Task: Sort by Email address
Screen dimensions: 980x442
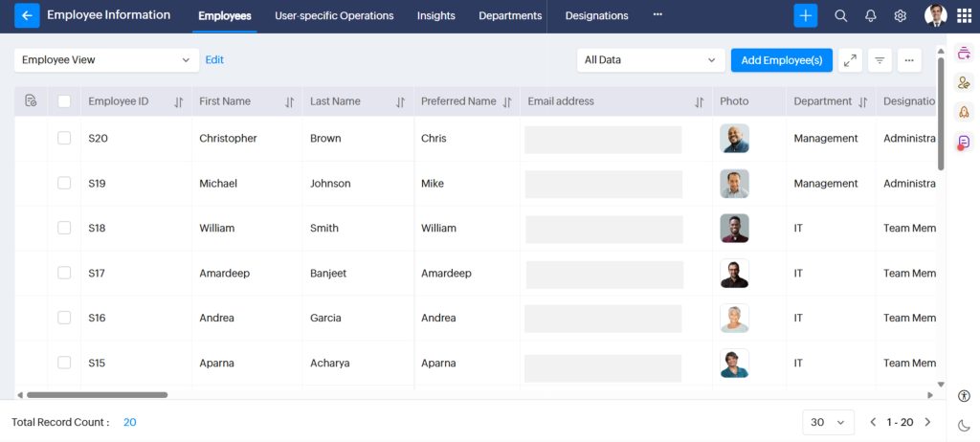Action: [699, 102]
